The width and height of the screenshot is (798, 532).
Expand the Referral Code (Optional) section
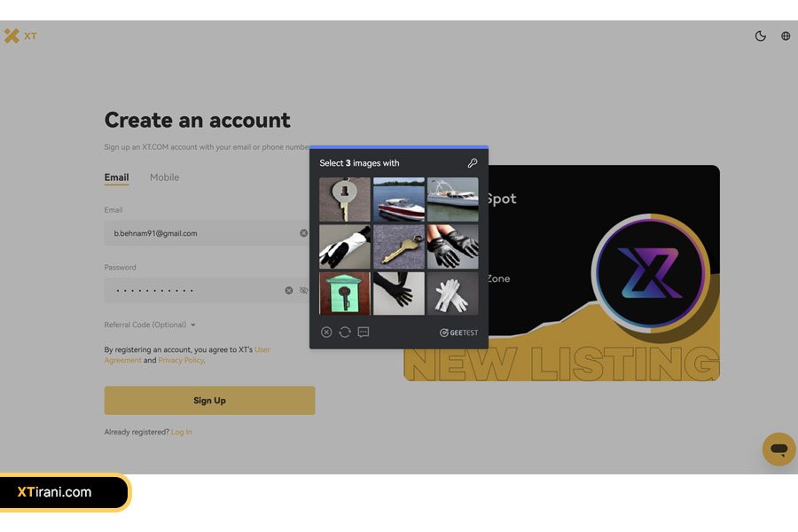pos(150,325)
